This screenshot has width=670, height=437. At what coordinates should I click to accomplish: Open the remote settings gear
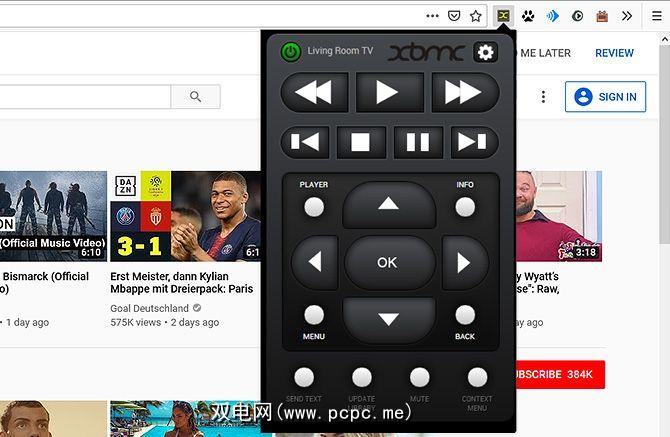pyautogui.click(x=485, y=52)
